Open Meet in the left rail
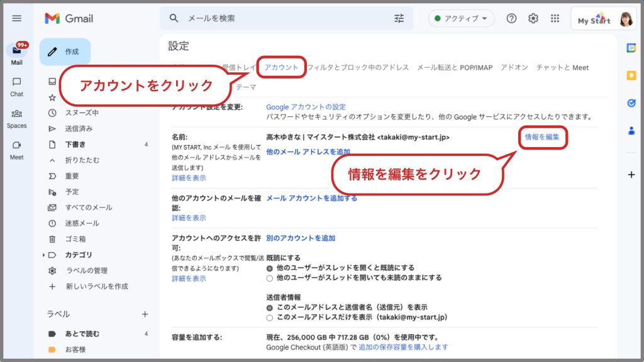644x362 pixels. [17, 149]
